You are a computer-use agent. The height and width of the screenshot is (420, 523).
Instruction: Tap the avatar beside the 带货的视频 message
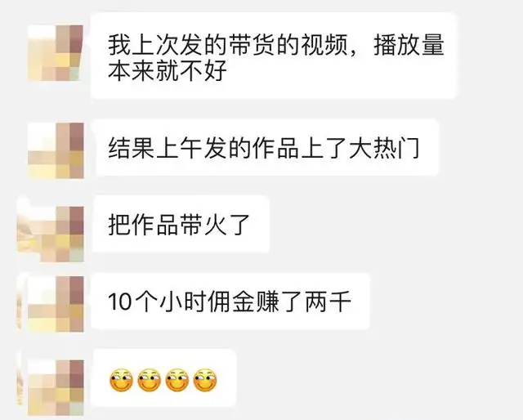pyautogui.click(x=56, y=53)
